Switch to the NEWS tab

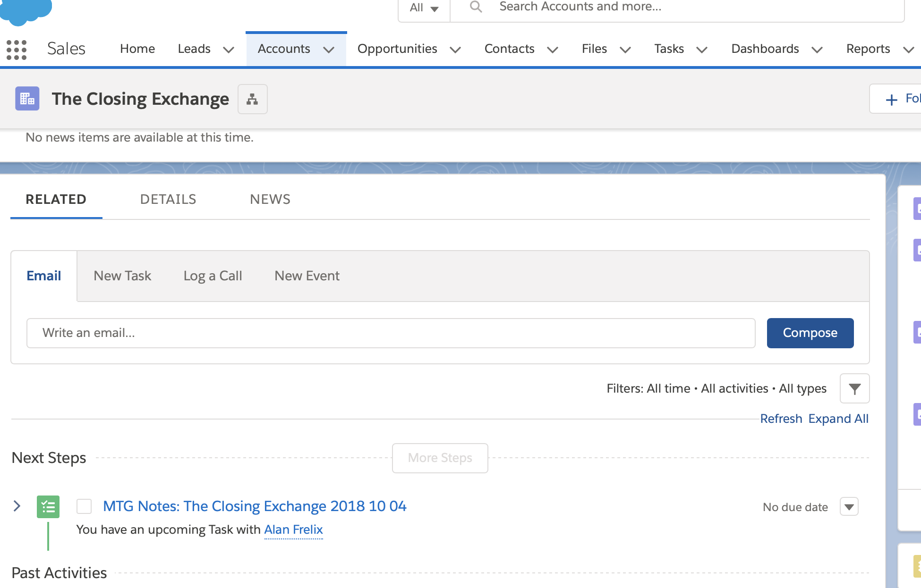point(270,199)
